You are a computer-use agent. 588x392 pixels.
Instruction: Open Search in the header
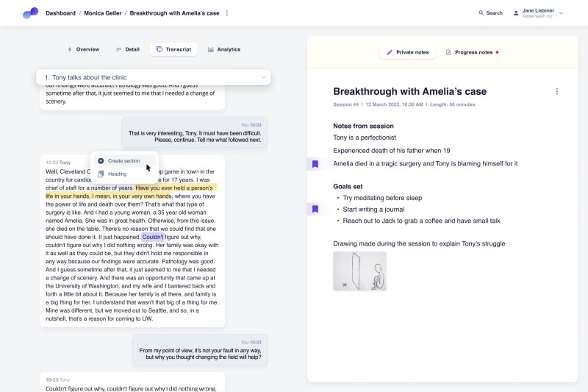pyautogui.click(x=490, y=13)
